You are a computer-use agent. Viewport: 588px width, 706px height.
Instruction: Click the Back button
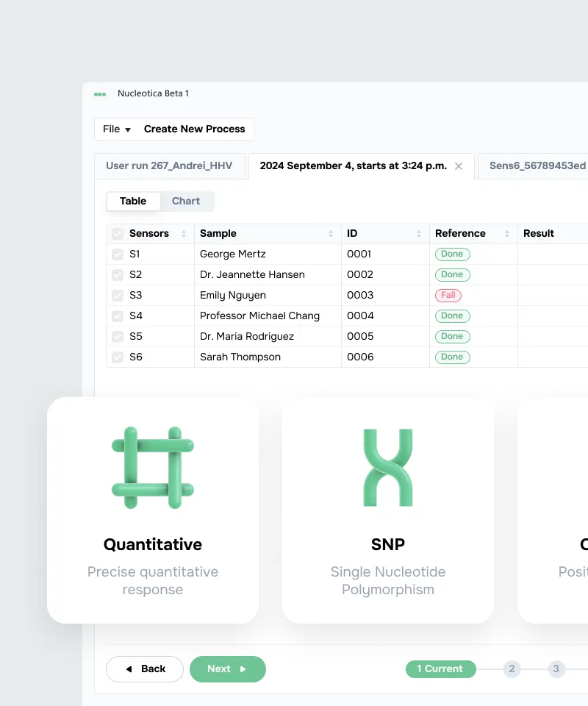click(145, 669)
